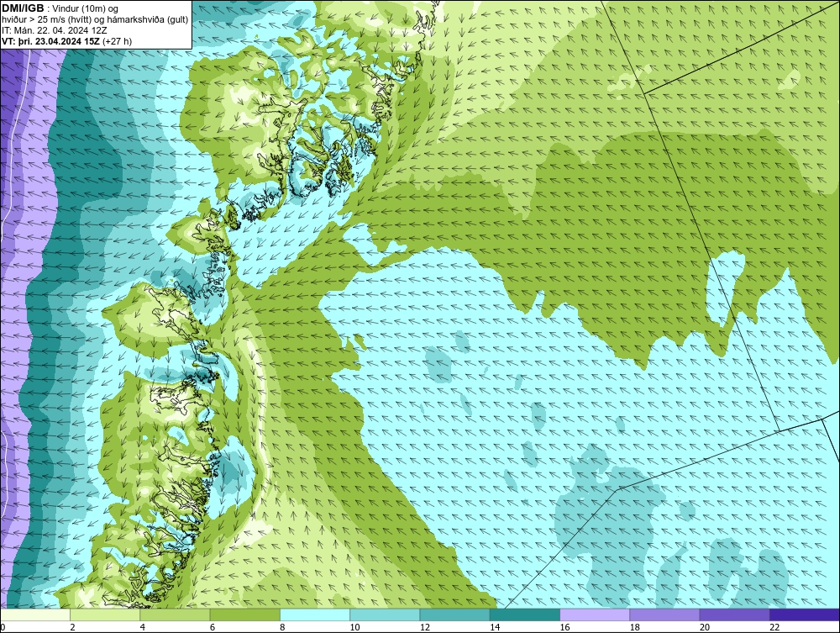
Task: Click the 12–14 m/s teal legend swatch
Action: click(x=454, y=615)
